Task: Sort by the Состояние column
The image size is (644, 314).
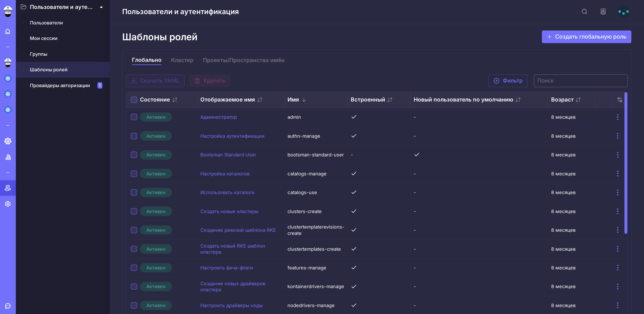Action: pos(175,100)
